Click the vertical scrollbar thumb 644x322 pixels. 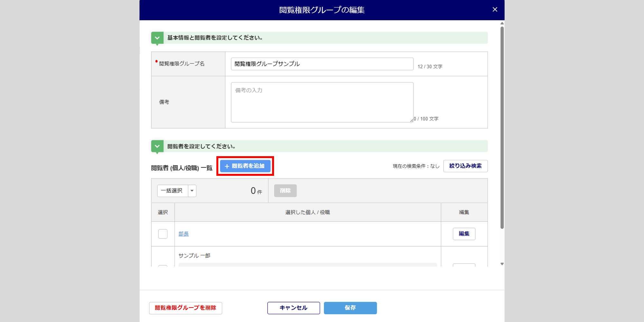coord(502,129)
